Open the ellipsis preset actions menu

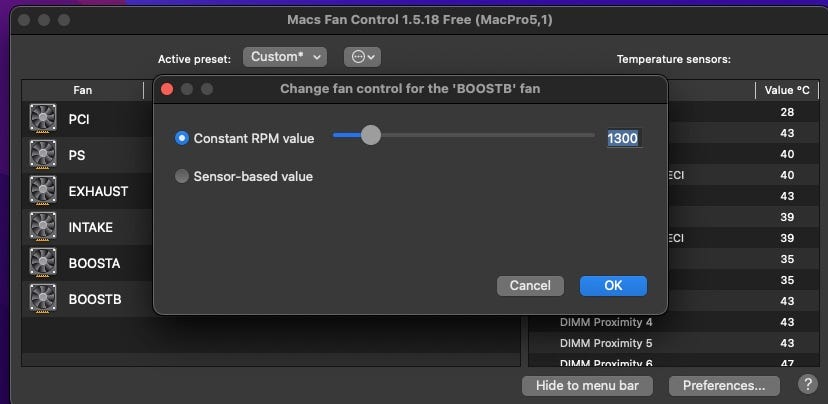point(362,58)
